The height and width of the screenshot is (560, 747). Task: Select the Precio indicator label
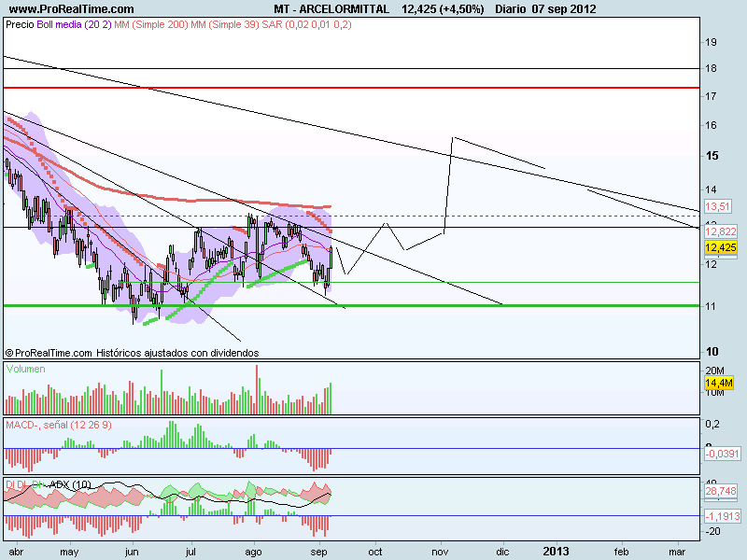pos(20,24)
